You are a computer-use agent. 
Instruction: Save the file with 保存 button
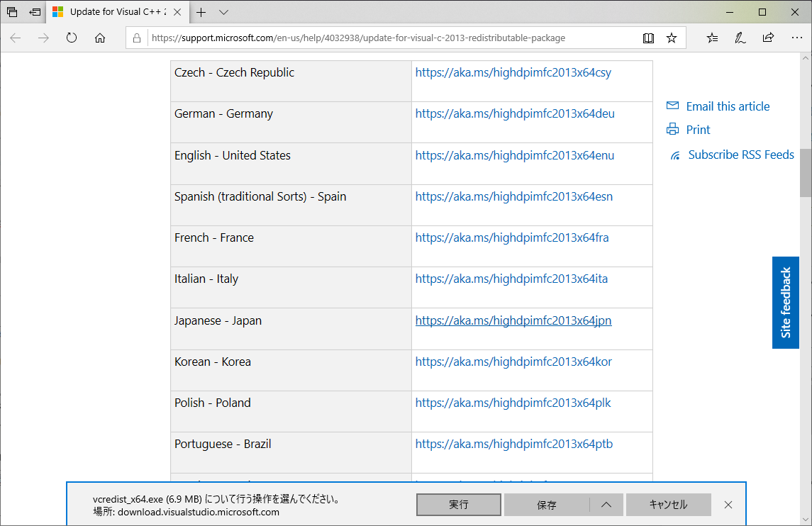[x=546, y=505]
